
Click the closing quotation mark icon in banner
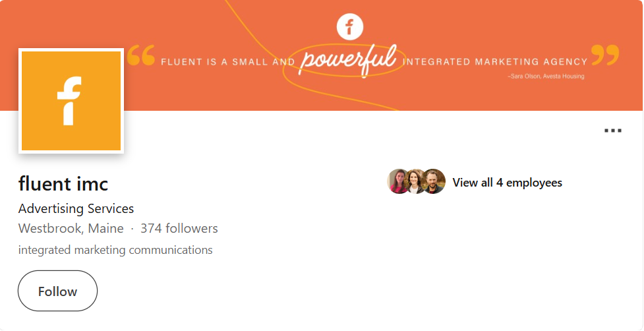[605, 55]
